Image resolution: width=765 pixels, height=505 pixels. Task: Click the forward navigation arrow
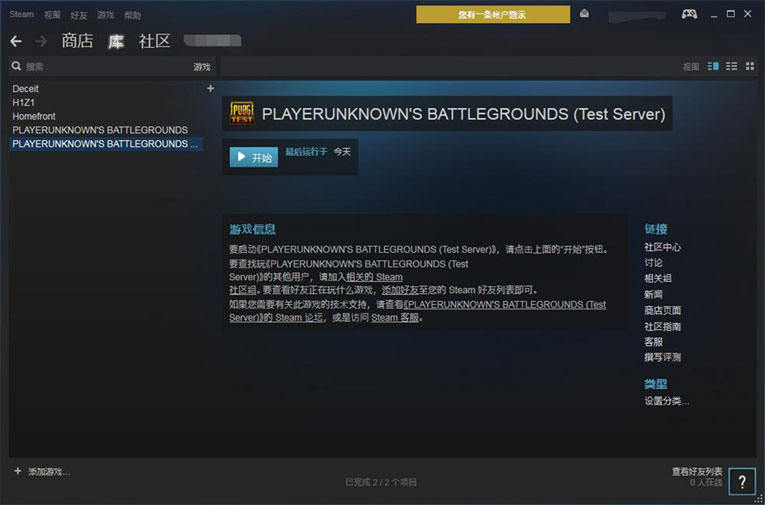(x=41, y=41)
